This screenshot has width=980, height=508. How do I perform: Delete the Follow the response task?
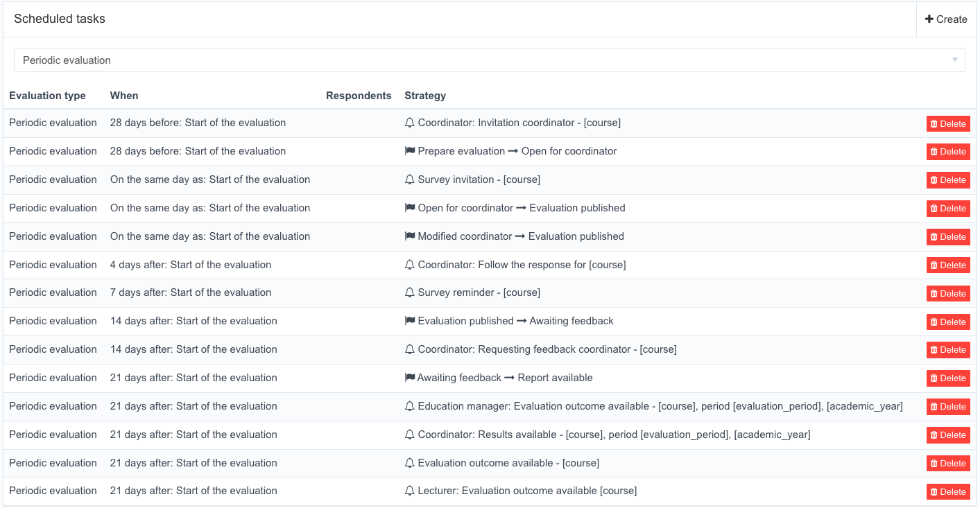(948, 265)
